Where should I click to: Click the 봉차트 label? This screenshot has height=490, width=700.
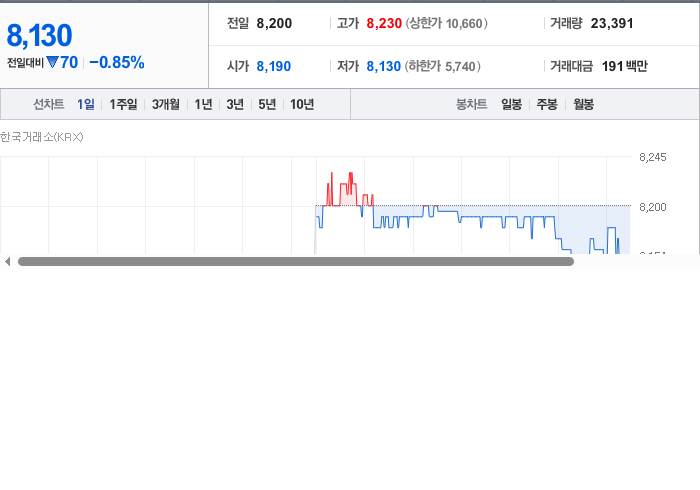point(471,104)
